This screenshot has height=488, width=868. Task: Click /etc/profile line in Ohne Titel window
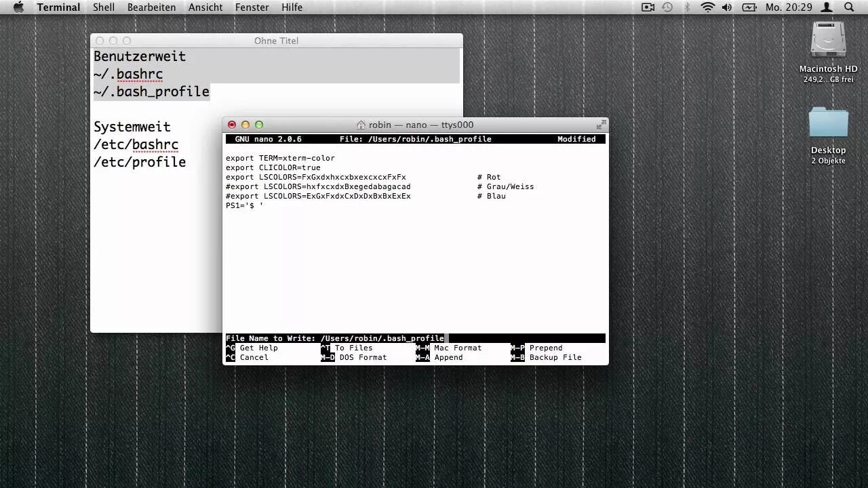140,162
